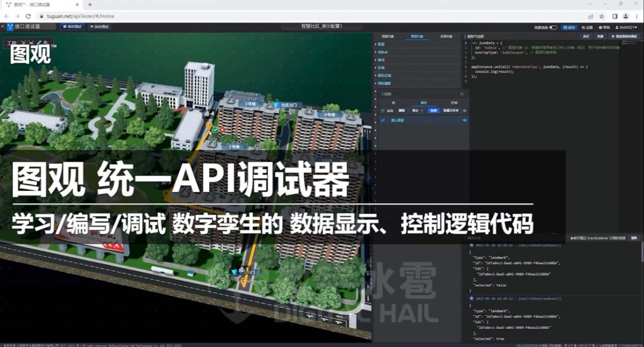Click the star icon of the 18:28:23 log entry
Viewport: 644px width, 347px height.
471,298
